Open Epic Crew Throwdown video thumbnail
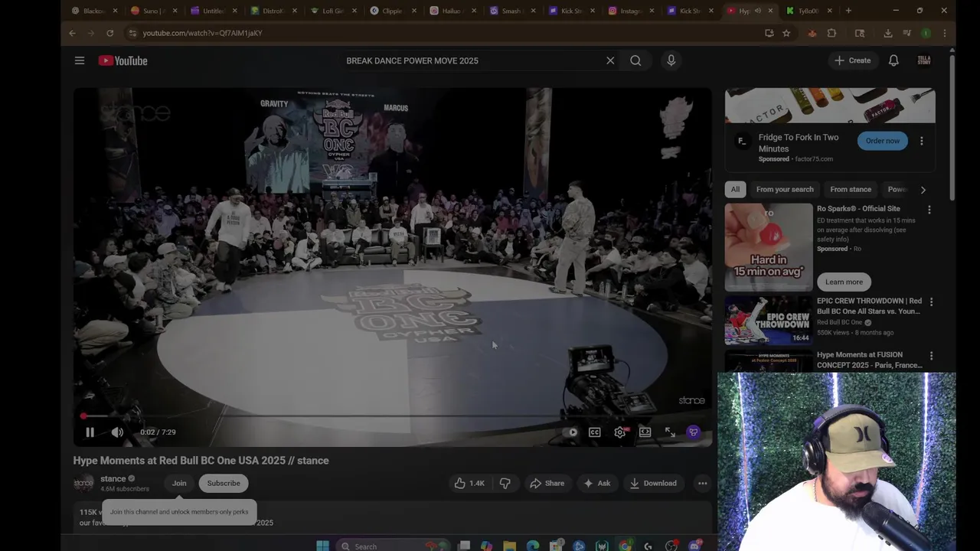The width and height of the screenshot is (980, 551). pos(769,321)
